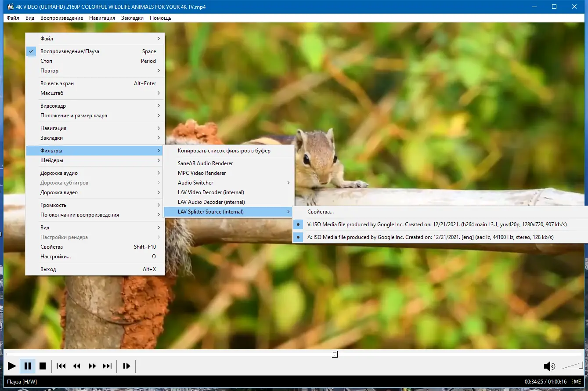Screen dimensions: 588x391
Task: Skip to the next file icon
Action: pos(107,366)
